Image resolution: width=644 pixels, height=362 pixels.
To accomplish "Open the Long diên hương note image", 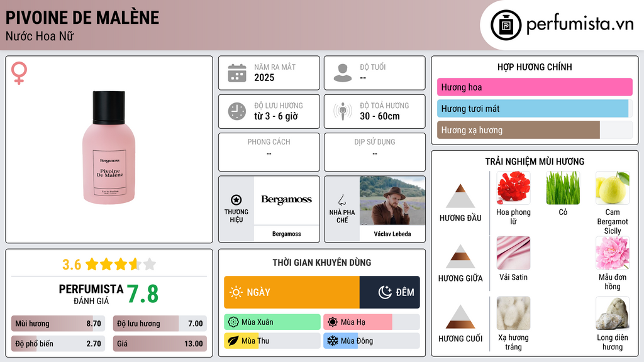I will point(613,313).
